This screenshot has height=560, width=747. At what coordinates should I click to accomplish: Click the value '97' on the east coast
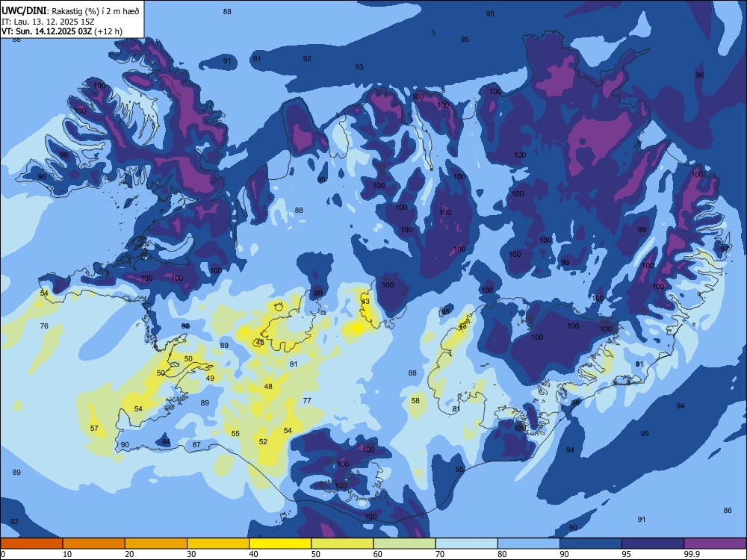coord(725,249)
